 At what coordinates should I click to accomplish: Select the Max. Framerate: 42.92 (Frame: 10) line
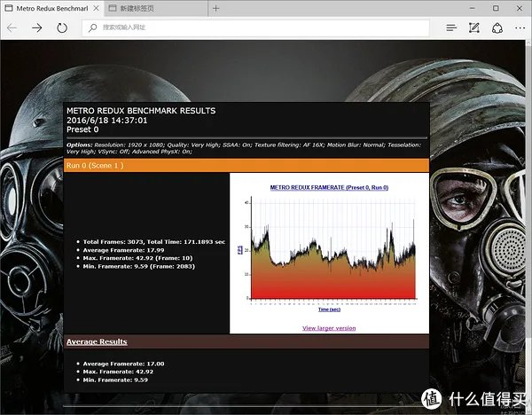[137, 258]
